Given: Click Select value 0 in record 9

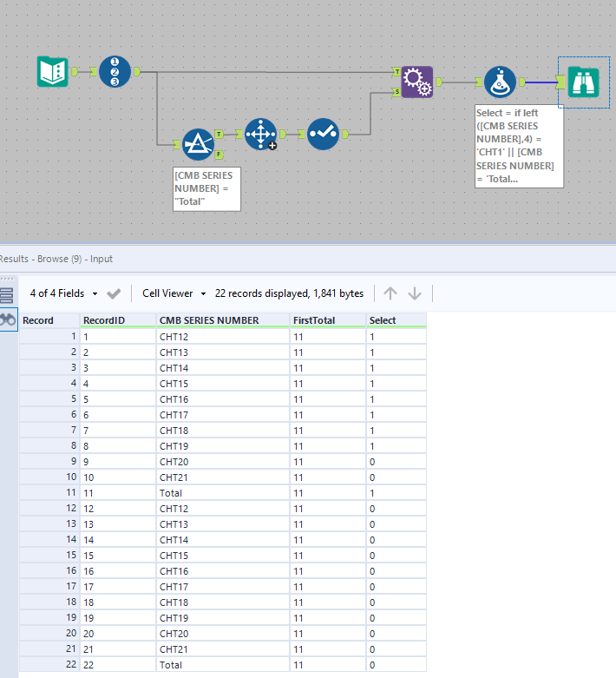Looking at the screenshot, I should pyautogui.click(x=396, y=462).
